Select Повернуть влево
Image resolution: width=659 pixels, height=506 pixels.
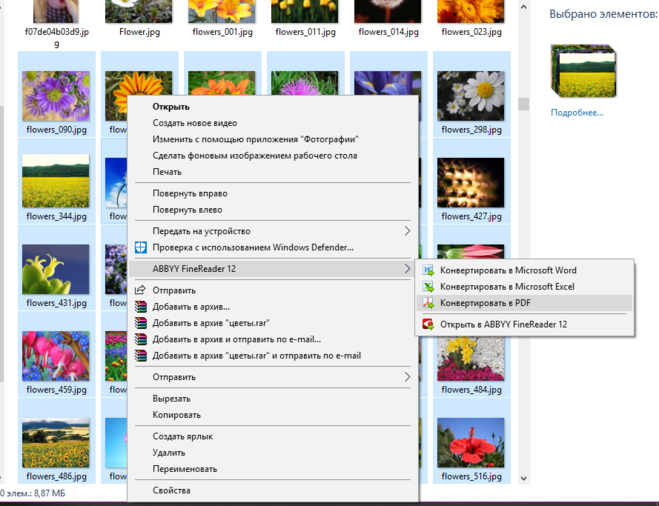click(187, 210)
